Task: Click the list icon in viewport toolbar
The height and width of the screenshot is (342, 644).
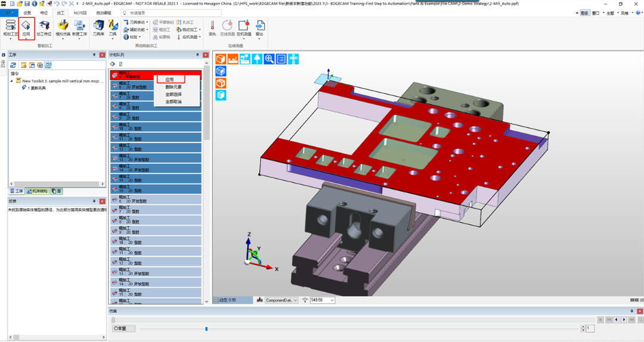Action: tap(281, 59)
